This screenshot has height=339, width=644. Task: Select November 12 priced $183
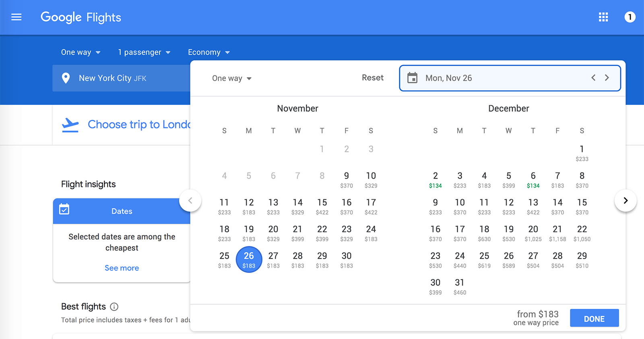(249, 206)
